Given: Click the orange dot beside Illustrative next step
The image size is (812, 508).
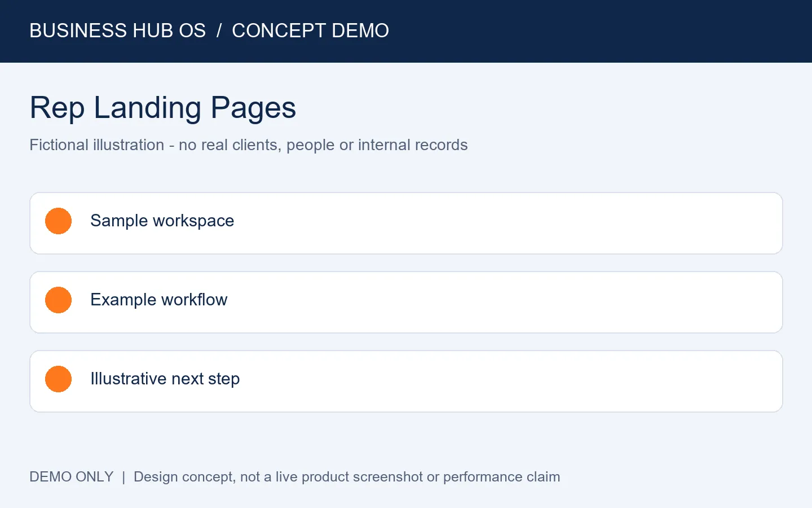Looking at the screenshot, I should [x=58, y=379].
